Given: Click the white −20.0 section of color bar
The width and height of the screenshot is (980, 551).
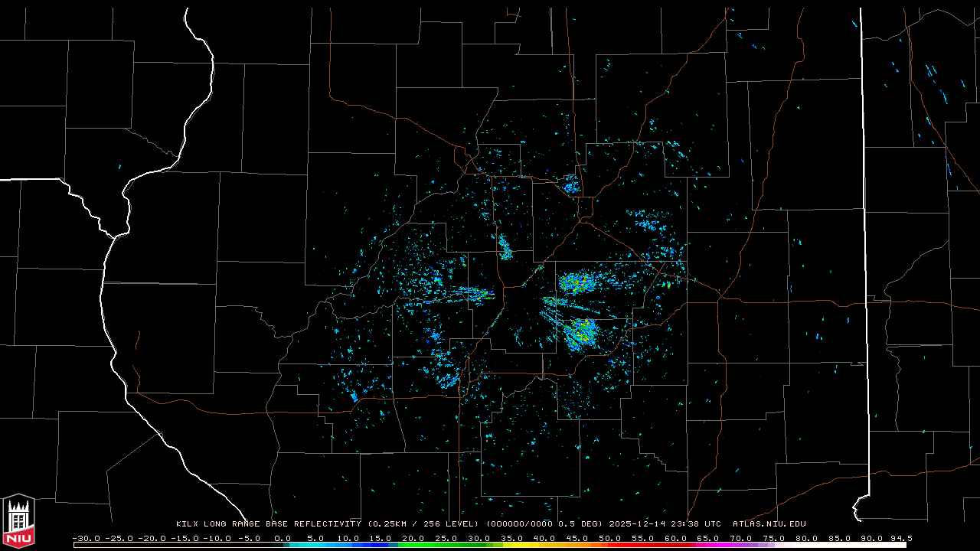Looking at the screenshot, I should pos(152,545).
